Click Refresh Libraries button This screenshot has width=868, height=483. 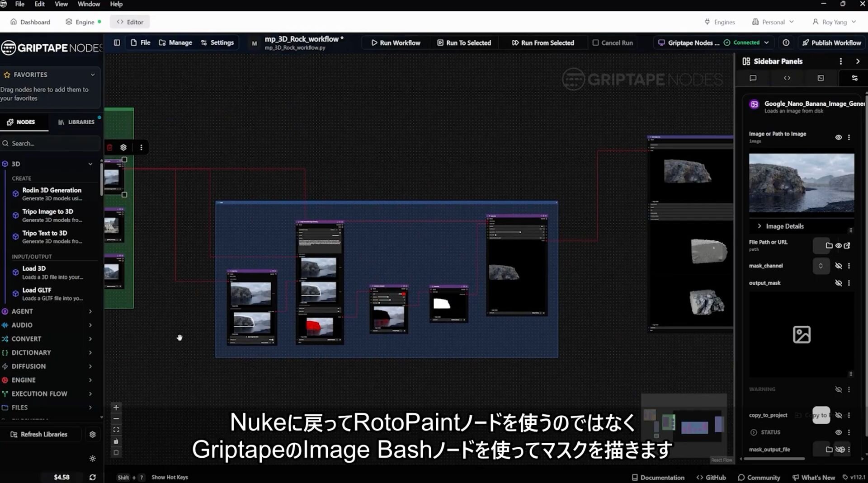click(x=39, y=434)
